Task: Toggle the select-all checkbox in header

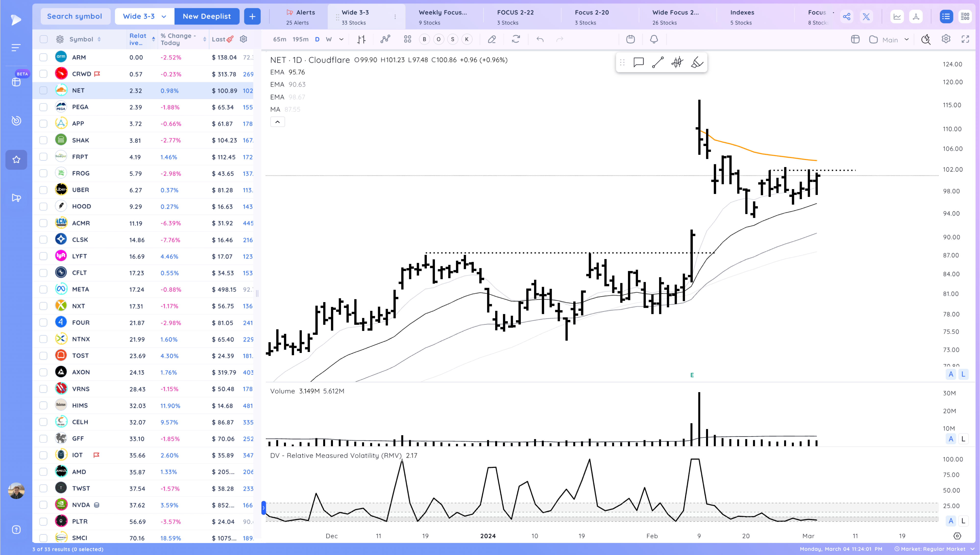Action: pos(43,39)
